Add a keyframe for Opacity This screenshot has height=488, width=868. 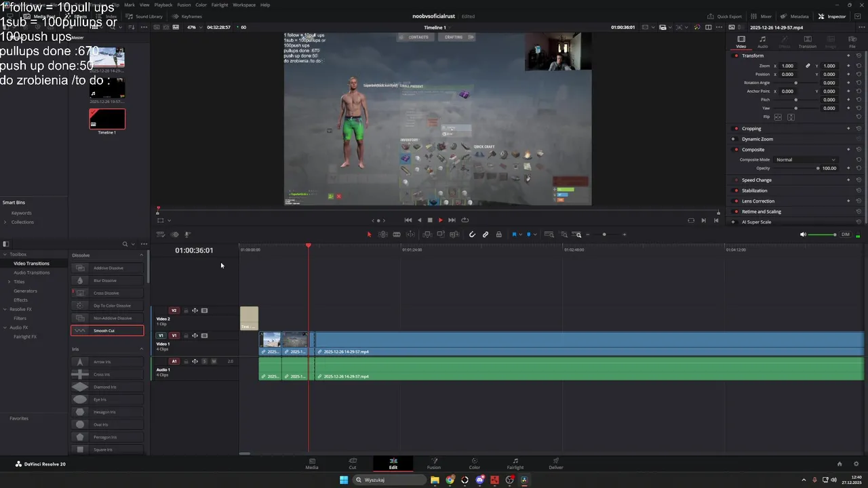tap(848, 168)
